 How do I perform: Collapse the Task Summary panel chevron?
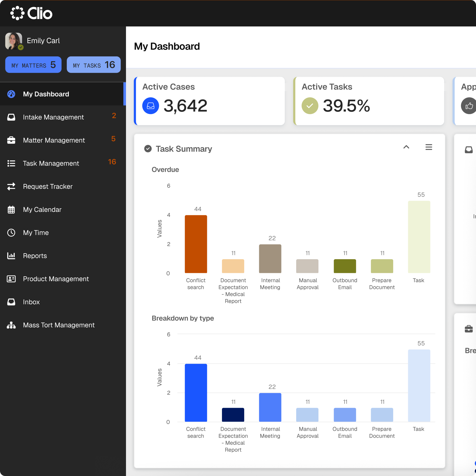click(406, 147)
